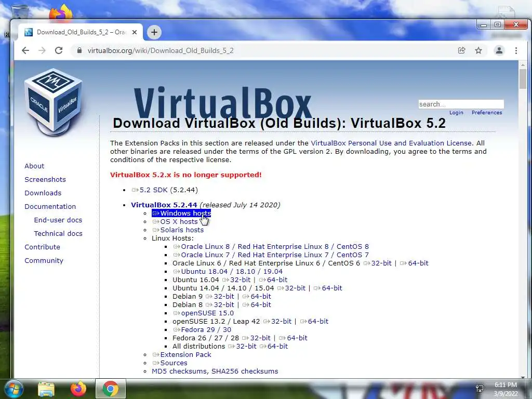
Task: Download openSUSE 15.0 package
Action: point(204,313)
